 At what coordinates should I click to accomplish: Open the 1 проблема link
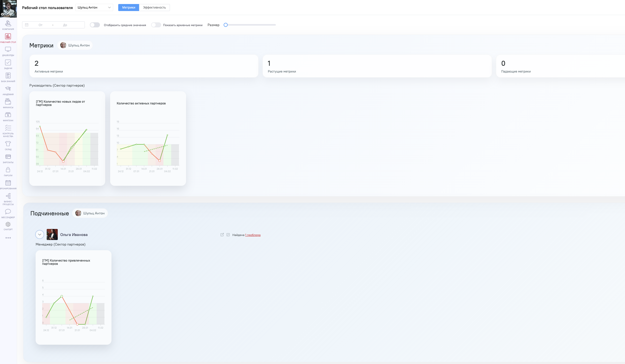253,235
